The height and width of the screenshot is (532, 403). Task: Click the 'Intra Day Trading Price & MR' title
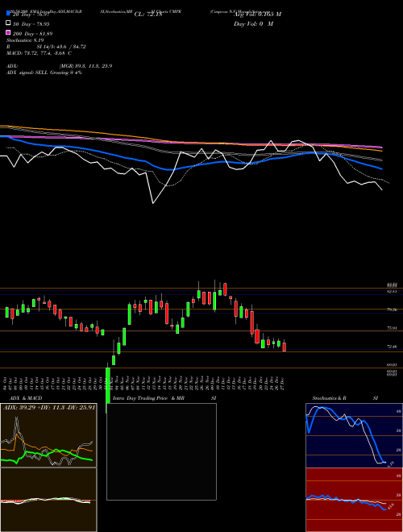pos(148,398)
